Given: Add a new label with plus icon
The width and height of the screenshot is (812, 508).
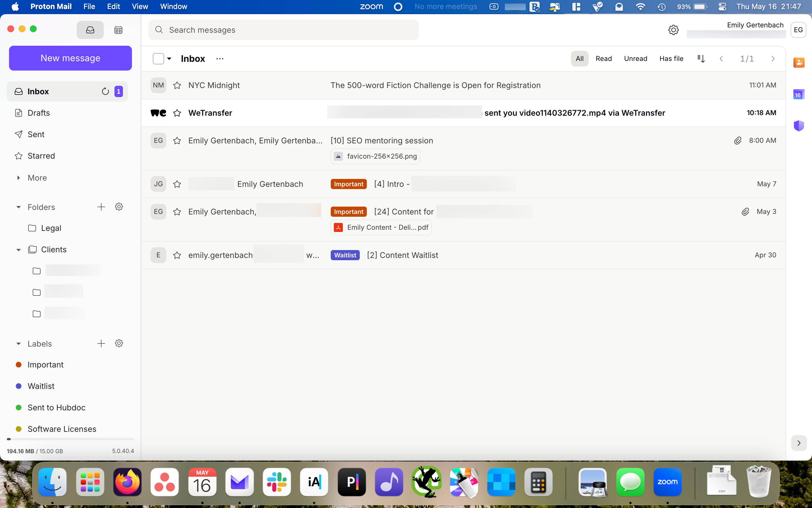Looking at the screenshot, I should click(x=101, y=343).
